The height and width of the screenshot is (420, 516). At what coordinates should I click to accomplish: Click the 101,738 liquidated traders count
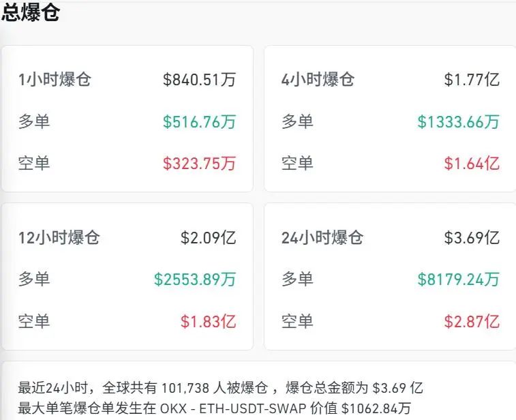(x=185, y=389)
